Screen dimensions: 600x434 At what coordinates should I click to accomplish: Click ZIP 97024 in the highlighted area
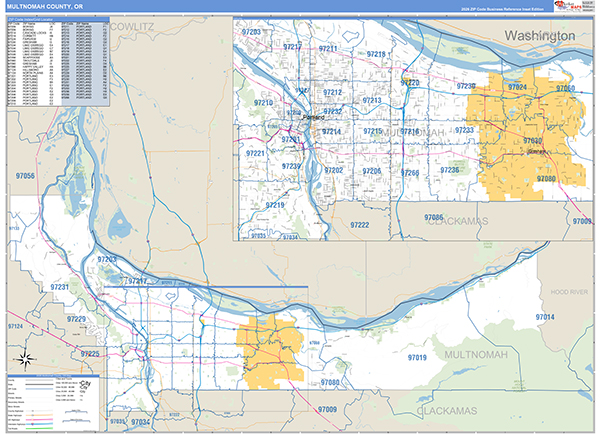(x=517, y=87)
